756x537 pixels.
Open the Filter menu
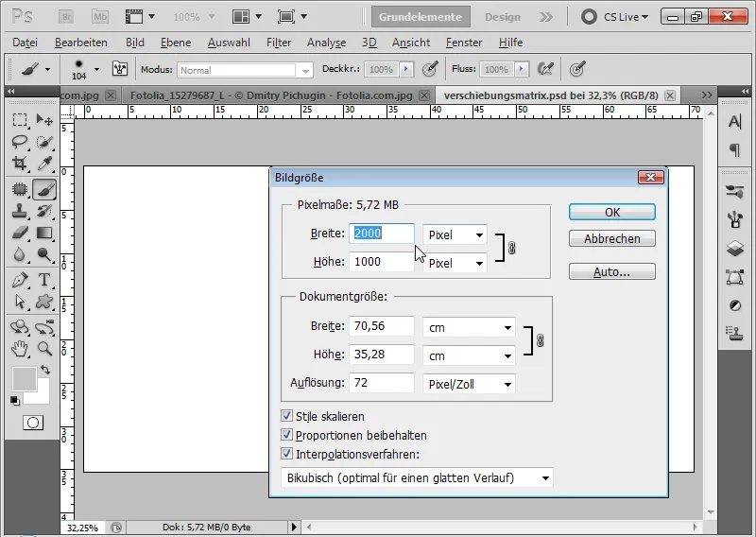pos(279,43)
